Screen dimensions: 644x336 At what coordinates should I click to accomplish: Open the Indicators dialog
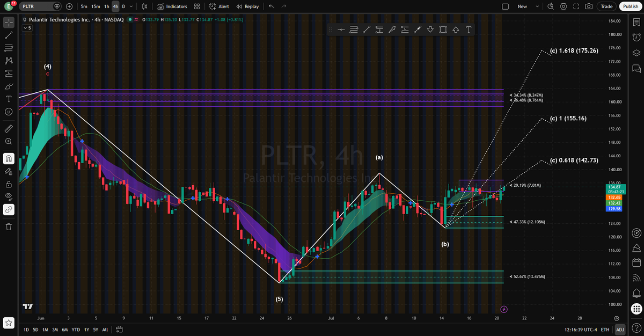pyautogui.click(x=172, y=6)
